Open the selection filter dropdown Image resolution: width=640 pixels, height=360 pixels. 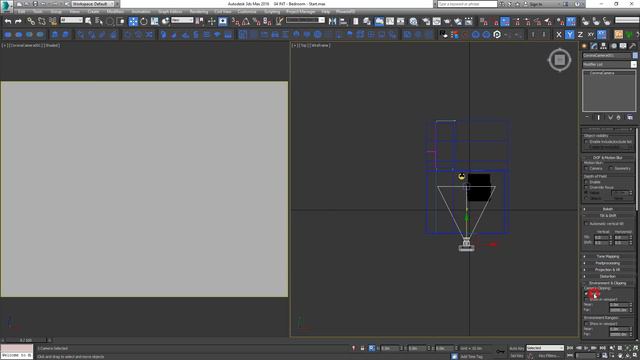(71, 20)
